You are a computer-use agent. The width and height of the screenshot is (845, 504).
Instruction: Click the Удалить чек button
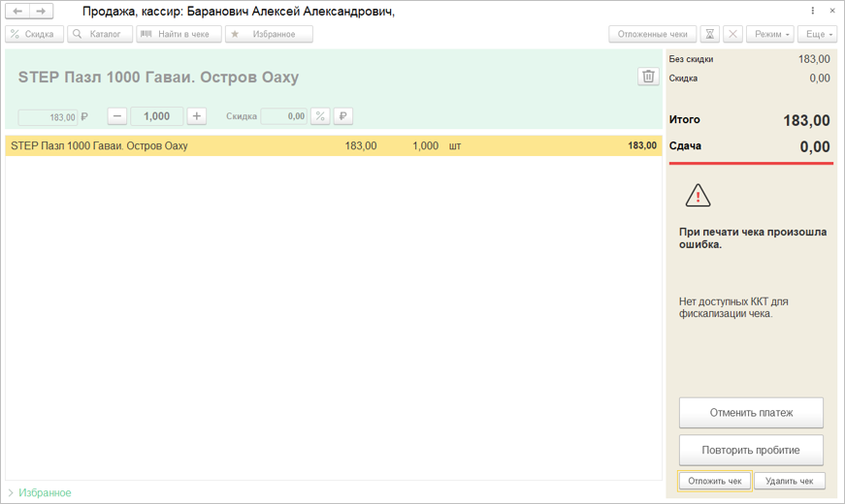[x=790, y=481]
